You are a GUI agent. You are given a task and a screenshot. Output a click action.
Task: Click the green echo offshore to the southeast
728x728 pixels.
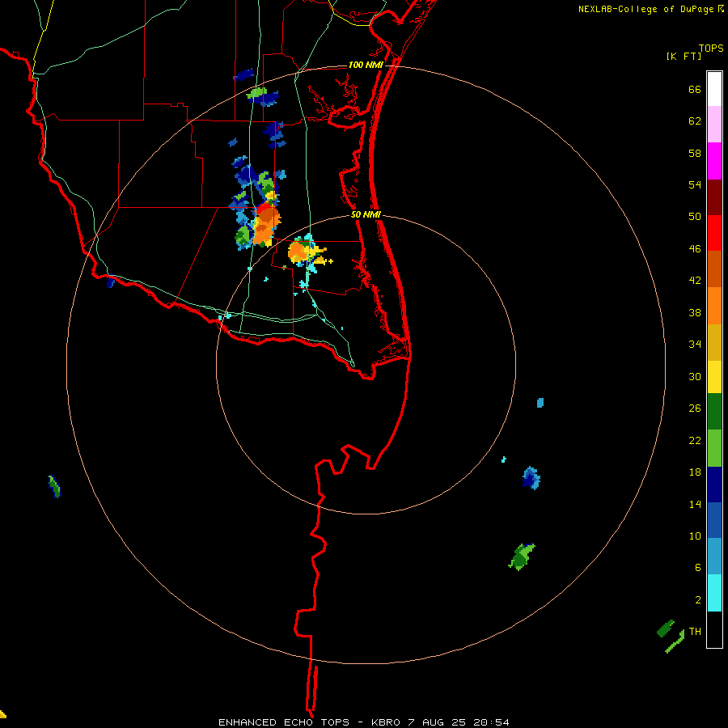523,557
